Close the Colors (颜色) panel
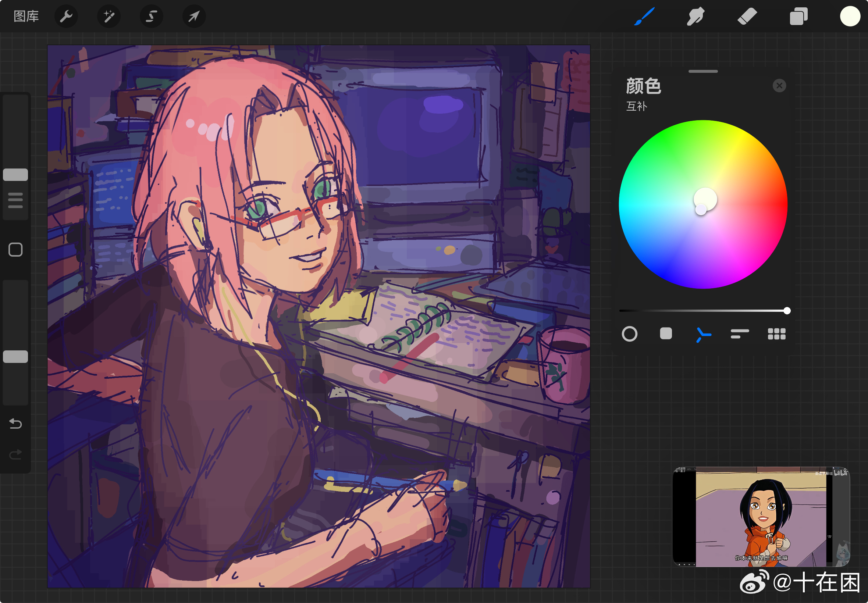The height and width of the screenshot is (603, 868). click(x=779, y=86)
